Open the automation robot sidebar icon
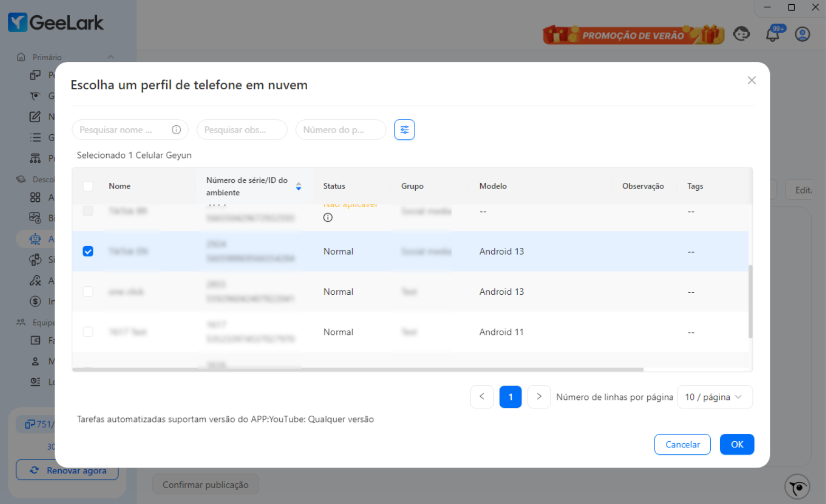Viewport: 826px width, 504px height. 35,239
